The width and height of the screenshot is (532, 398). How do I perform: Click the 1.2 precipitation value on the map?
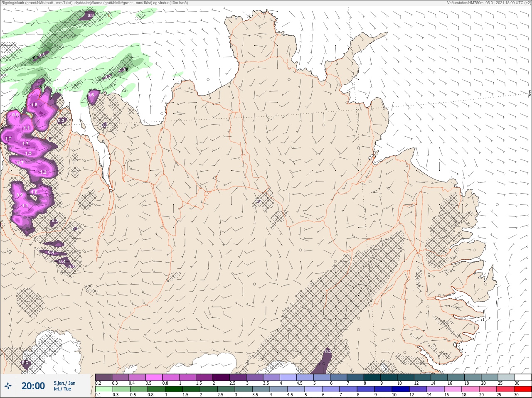(x=43, y=172)
